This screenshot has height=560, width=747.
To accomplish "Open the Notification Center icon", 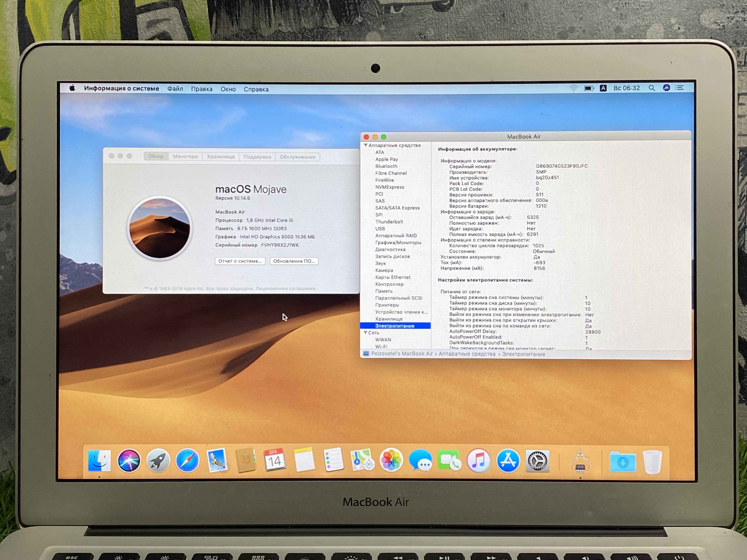I will (x=680, y=88).
